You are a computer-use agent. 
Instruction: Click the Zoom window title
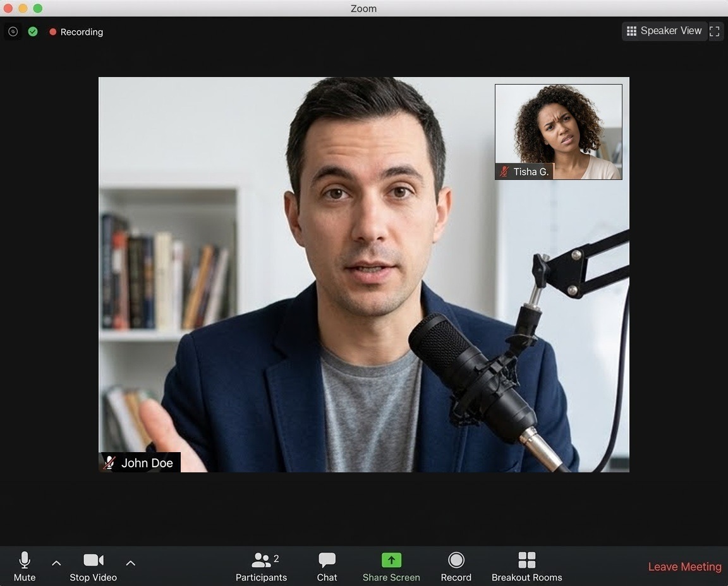click(363, 8)
